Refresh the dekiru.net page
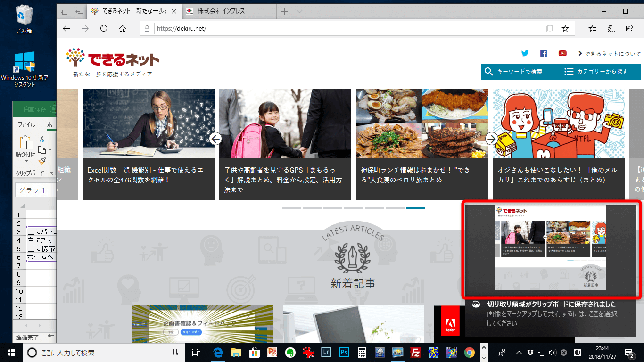 pos(104,29)
